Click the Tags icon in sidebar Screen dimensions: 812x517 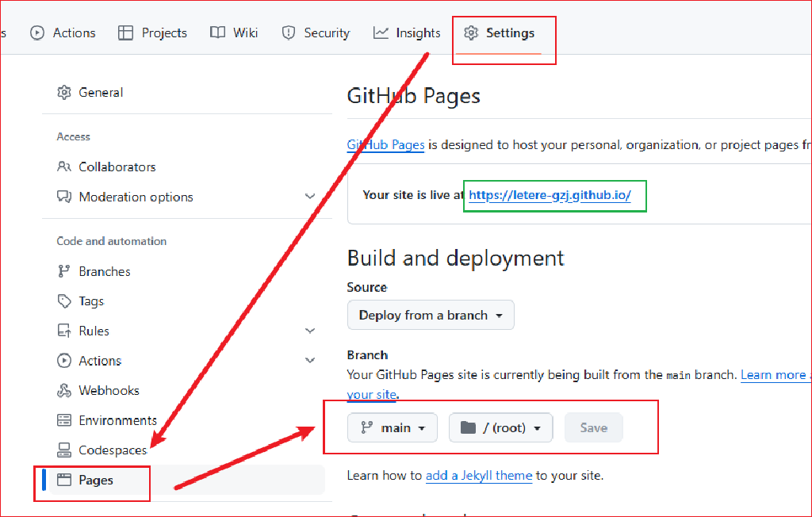(x=64, y=301)
